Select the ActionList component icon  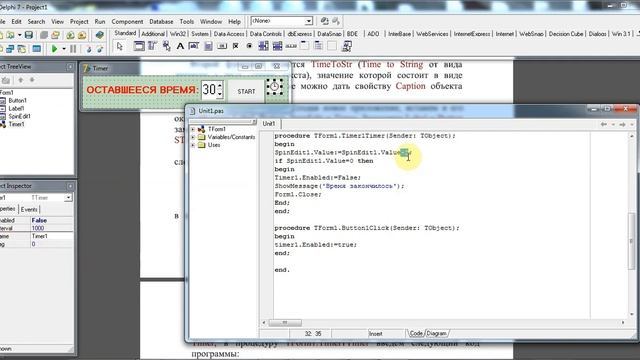point(347,46)
